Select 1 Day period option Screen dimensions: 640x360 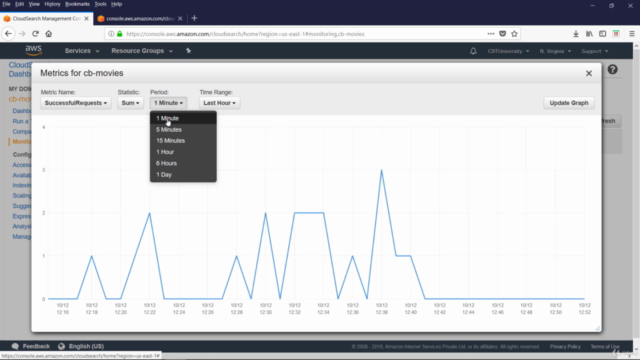(183, 175)
